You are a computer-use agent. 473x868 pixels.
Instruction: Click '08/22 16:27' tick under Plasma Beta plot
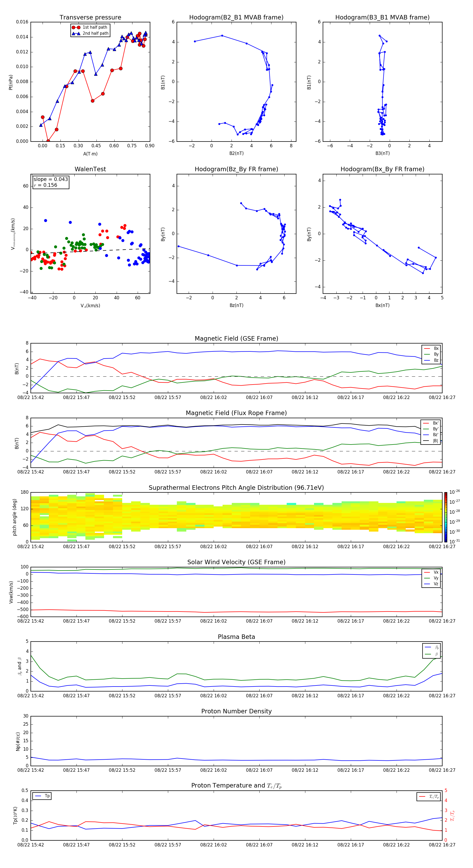pyautogui.click(x=442, y=695)
